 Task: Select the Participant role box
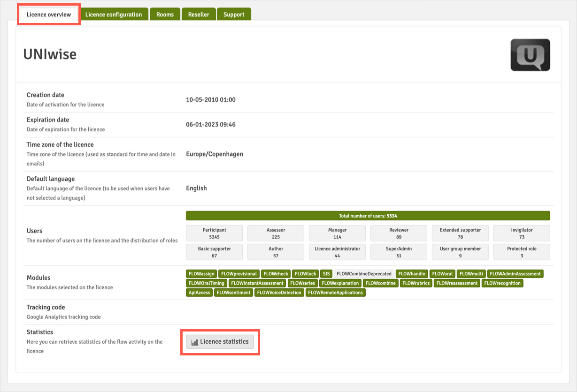pos(214,233)
